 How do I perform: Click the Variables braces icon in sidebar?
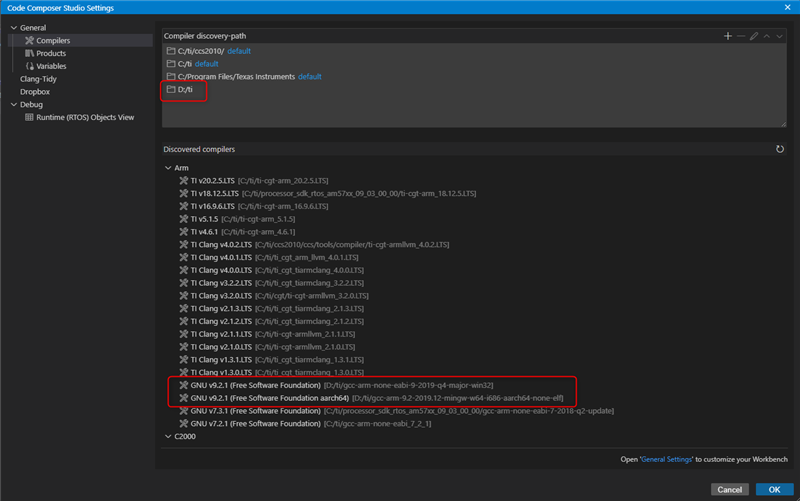[30, 66]
